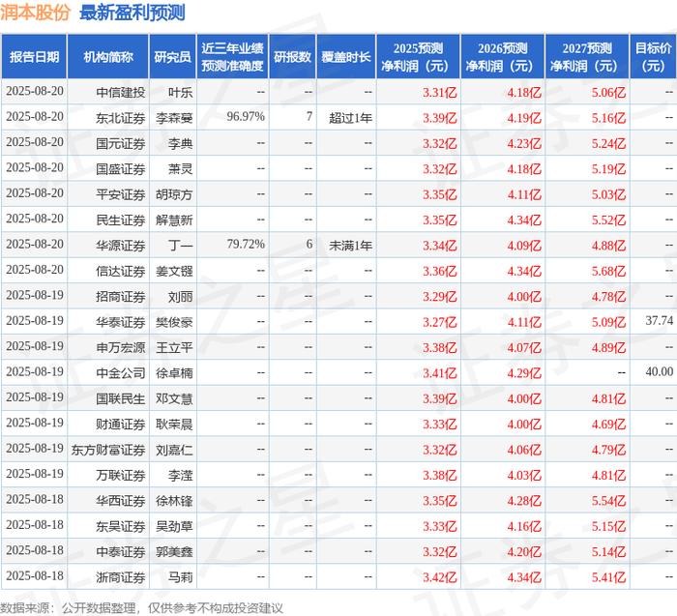677x616 pixels.
Task: Click researcher 马莉 in the 浙商证券 row
Action: click(181, 577)
